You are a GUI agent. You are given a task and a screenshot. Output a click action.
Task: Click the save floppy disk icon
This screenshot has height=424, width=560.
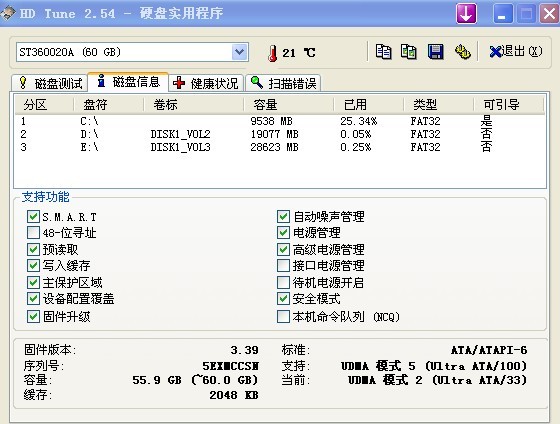tap(436, 52)
